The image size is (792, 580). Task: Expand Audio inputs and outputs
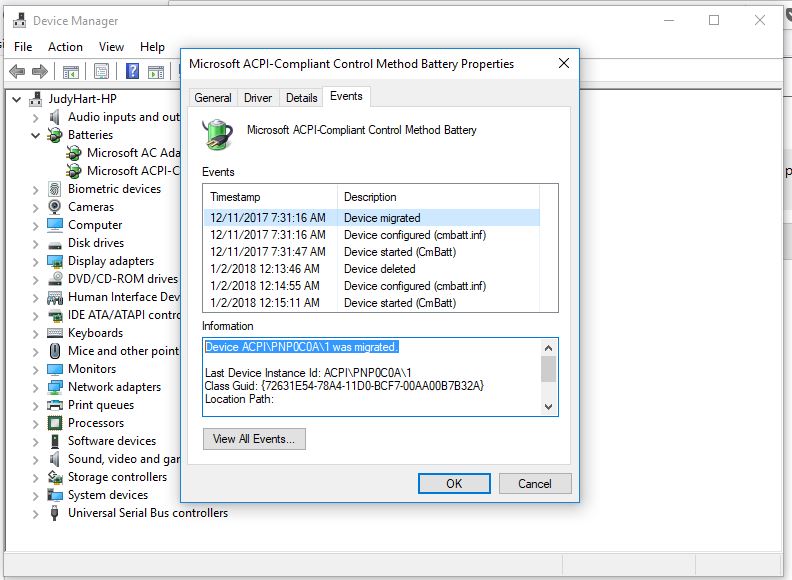35,118
